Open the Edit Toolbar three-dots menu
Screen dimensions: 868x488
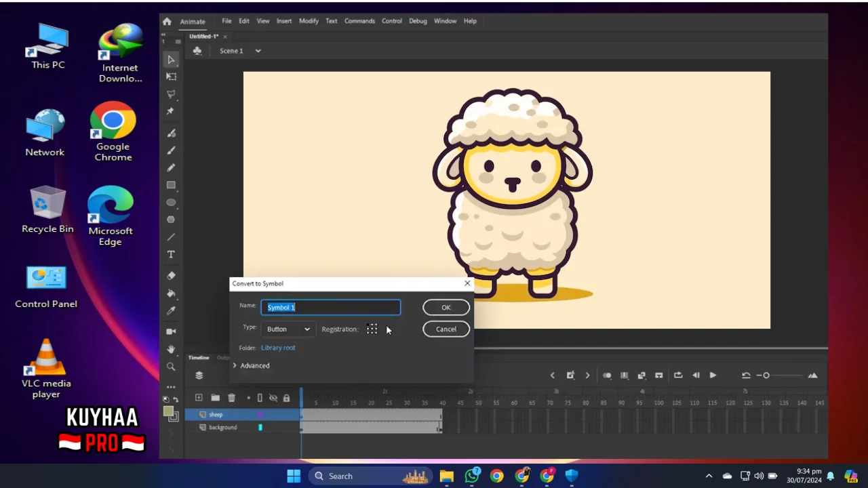coord(171,387)
